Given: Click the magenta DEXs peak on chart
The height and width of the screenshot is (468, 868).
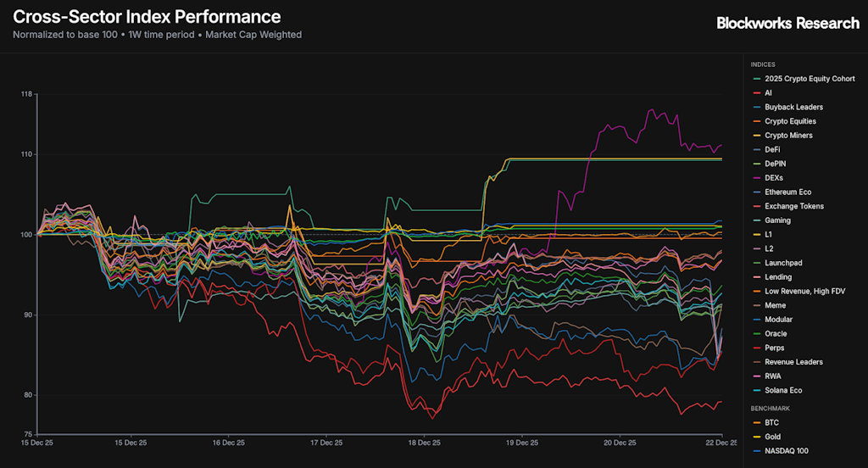Looking at the screenshot, I should click(651, 110).
